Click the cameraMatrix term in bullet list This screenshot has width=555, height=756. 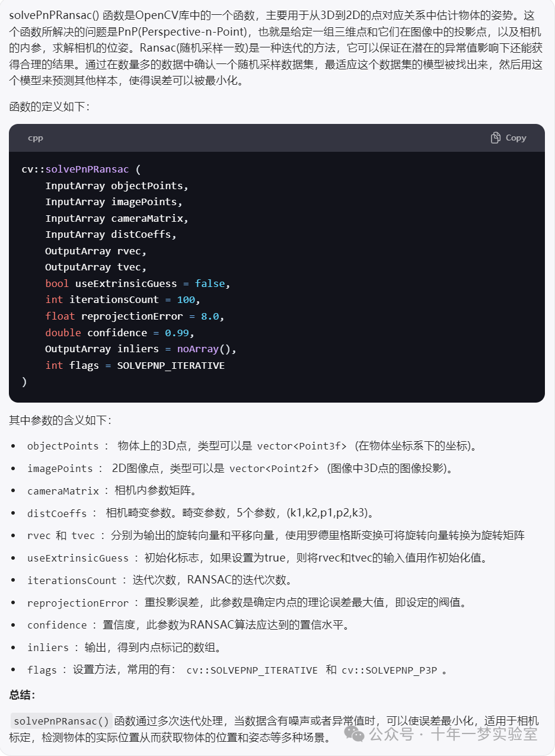pyautogui.click(x=63, y=491)
